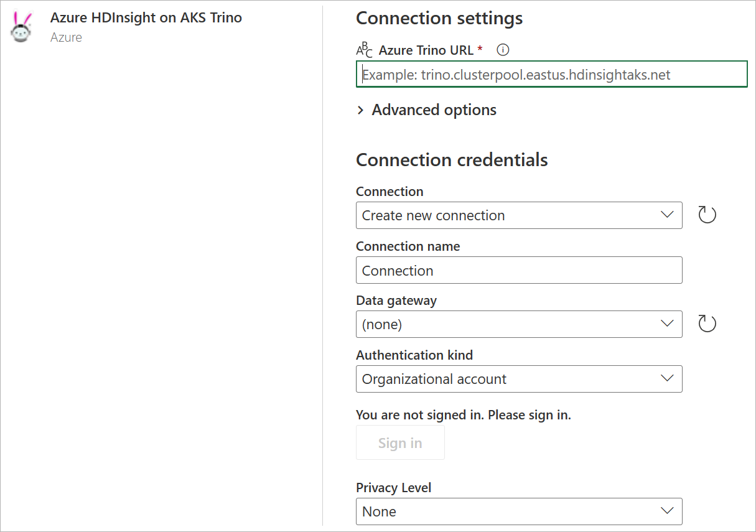
Task: Click the chevron on the Authentication kind dropdown
Action: pyautogui.click(x=667, y=379)
